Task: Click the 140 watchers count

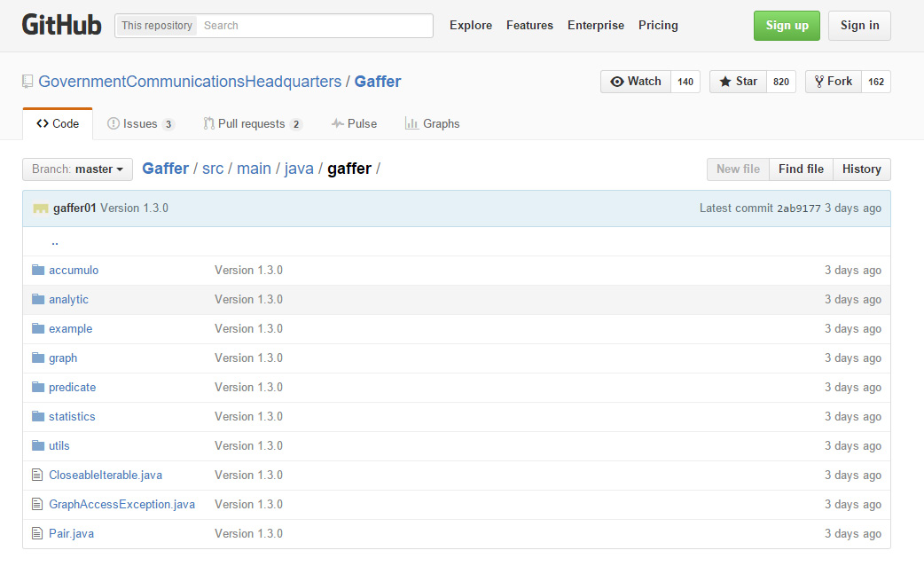Action: click(x=685, y=82)
